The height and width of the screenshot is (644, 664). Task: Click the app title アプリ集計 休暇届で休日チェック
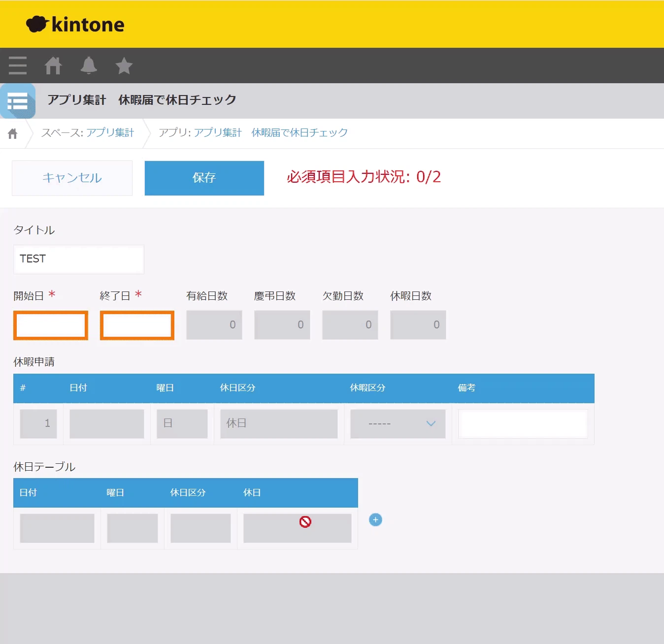click(142, 100)
